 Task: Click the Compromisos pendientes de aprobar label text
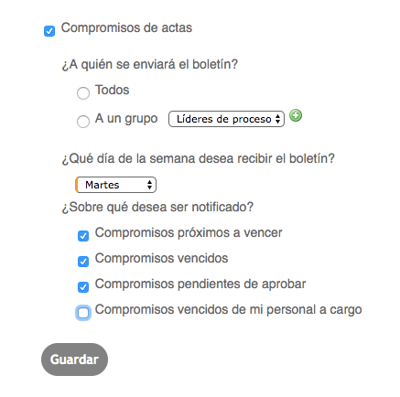click(x=200, y=284)
